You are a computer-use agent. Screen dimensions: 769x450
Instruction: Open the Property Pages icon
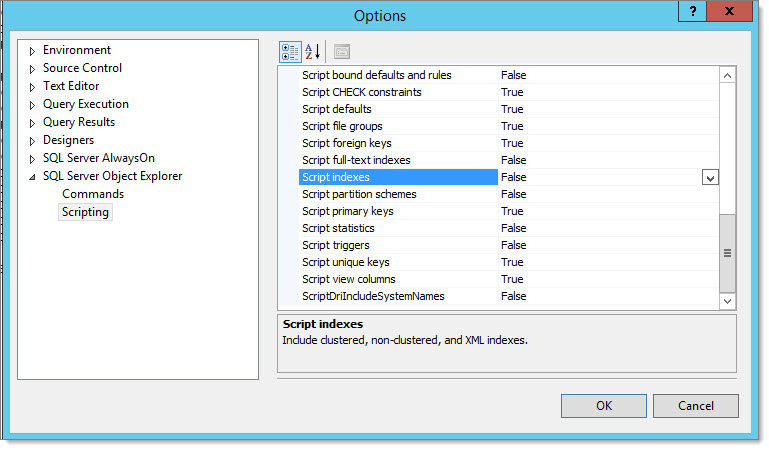(x=342, y=51)
